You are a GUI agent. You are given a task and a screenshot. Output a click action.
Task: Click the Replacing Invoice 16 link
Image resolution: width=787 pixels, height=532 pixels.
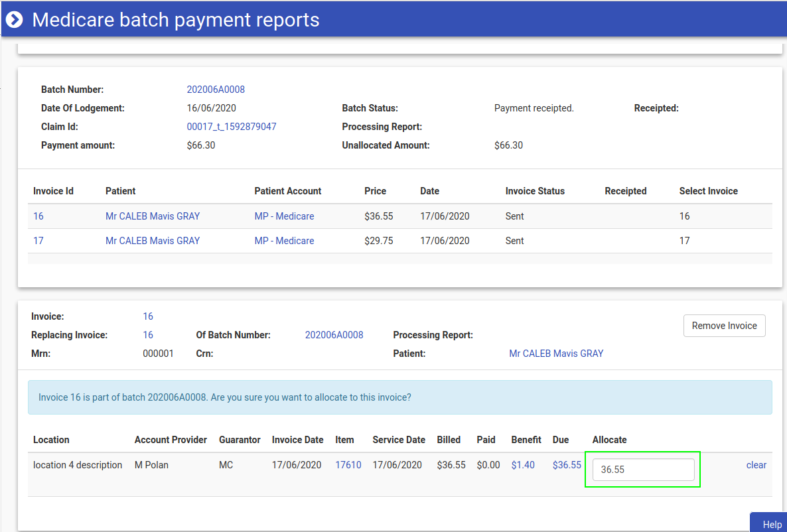coord(148,335)
